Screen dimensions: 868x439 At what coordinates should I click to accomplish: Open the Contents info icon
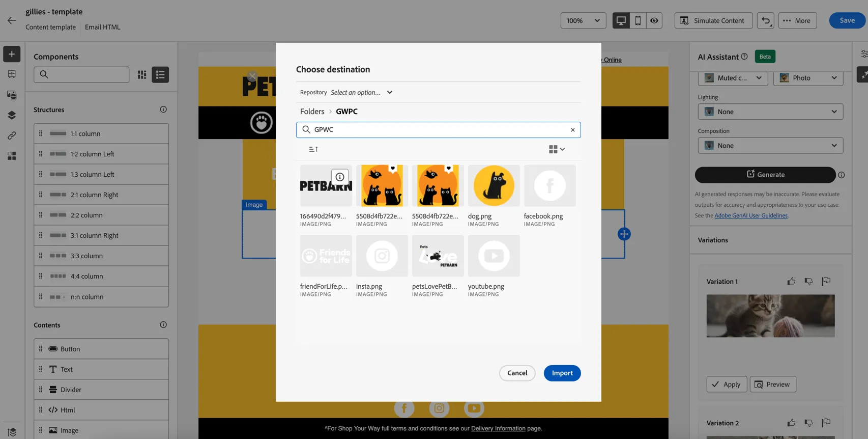[x=163, y=325]
